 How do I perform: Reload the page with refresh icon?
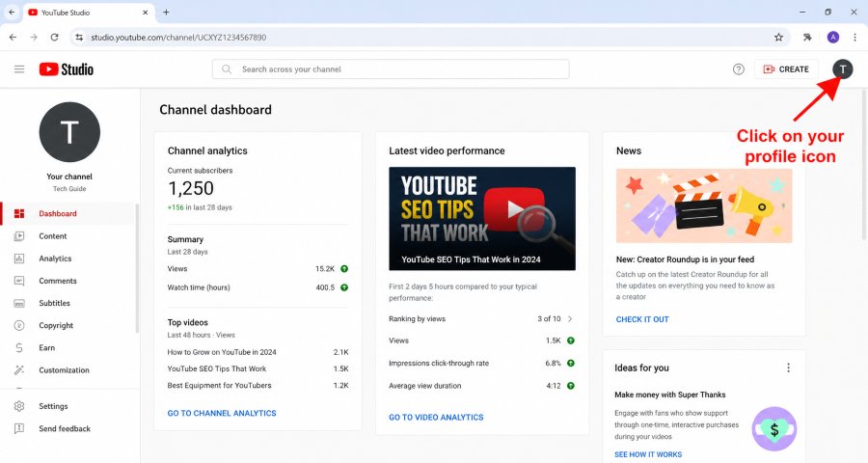[x=54, y=37]
